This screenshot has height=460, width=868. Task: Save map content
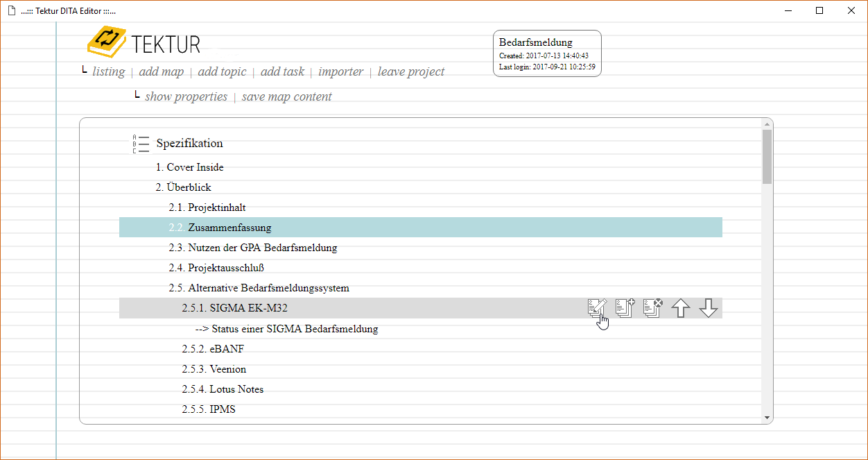pos(286,96)
